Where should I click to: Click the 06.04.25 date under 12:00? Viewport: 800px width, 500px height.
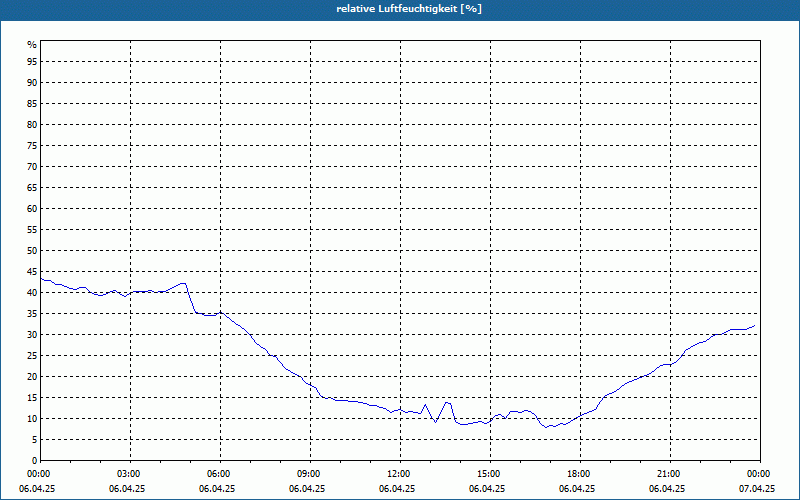(x=397, y=489)
